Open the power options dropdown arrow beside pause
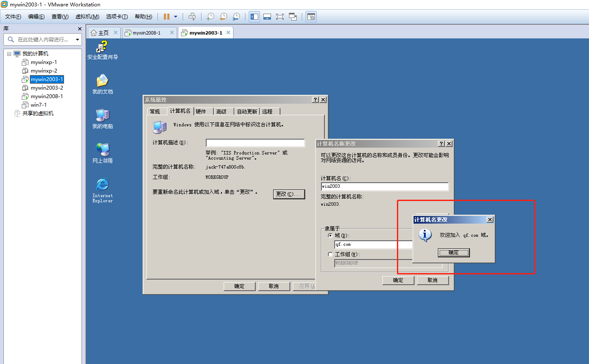The width and height of the screenshot is (589, 364). (176, 17)
